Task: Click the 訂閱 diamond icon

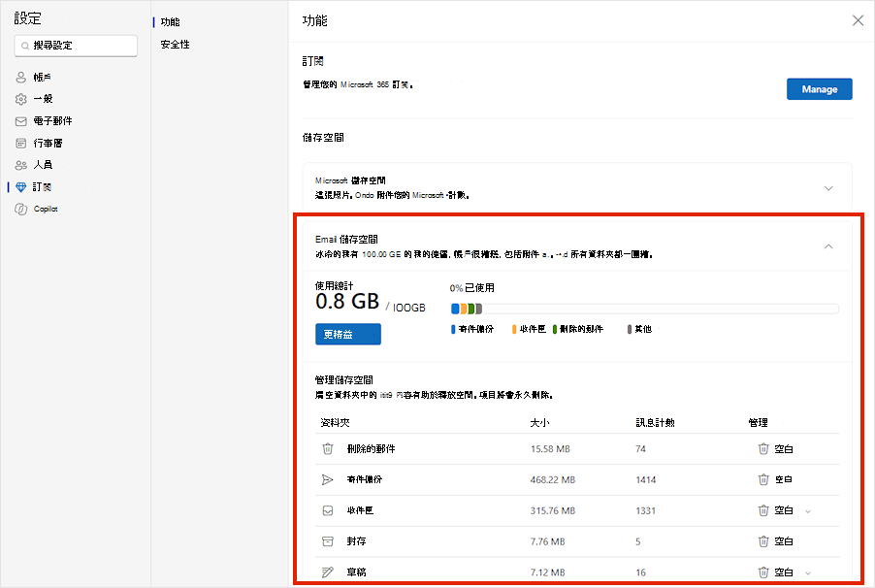Action: tap(20, 187)
